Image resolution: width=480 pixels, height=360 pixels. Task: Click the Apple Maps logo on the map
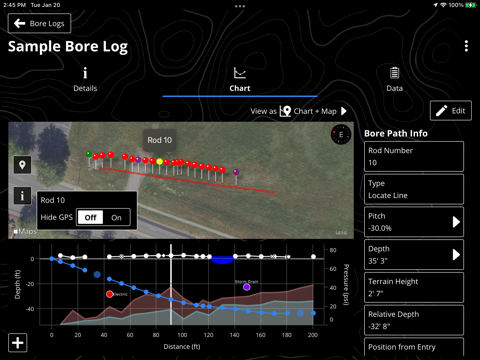25,231
